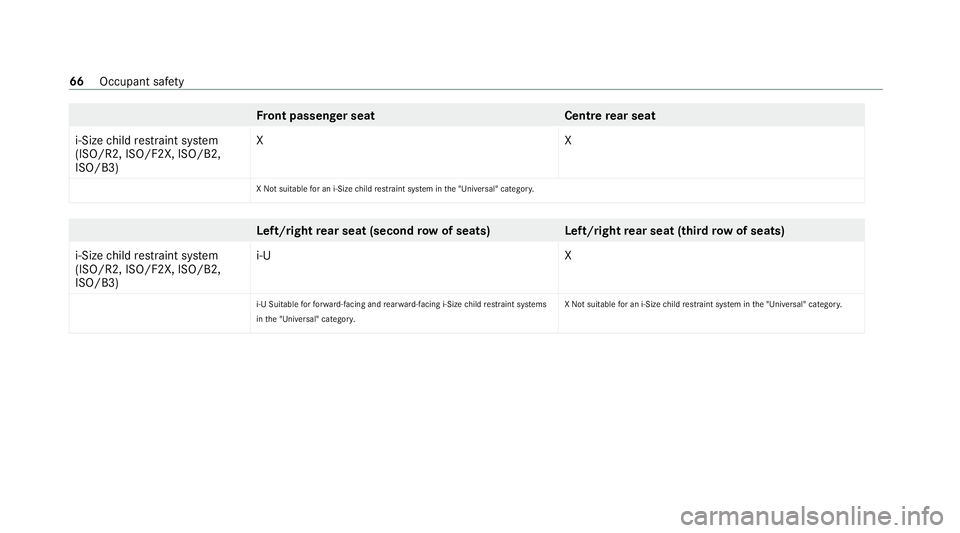Select the "Occupant safety" page header
Viewport: 960px width, 533px height.
(141, 81)
